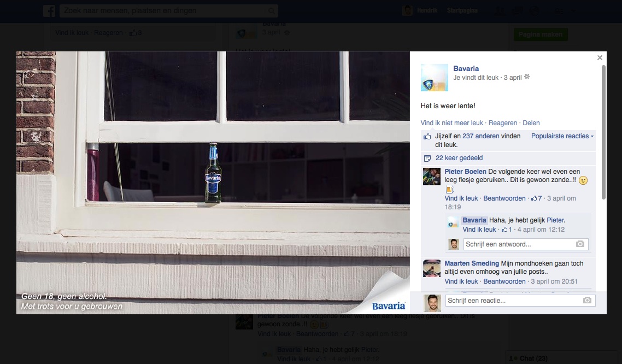The image size is (622, 364).
Task: Click the search magnifier icon
Action: [272, 11]
